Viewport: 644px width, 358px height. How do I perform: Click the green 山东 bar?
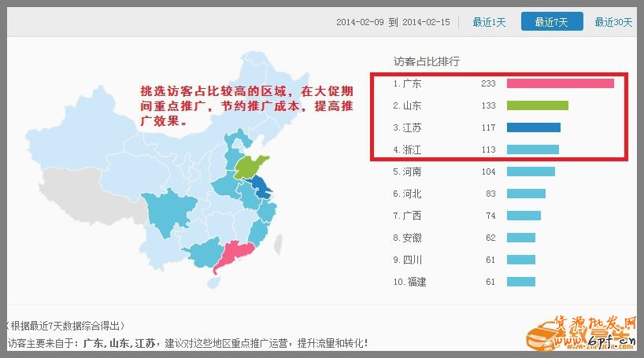(x=537, y=105)
